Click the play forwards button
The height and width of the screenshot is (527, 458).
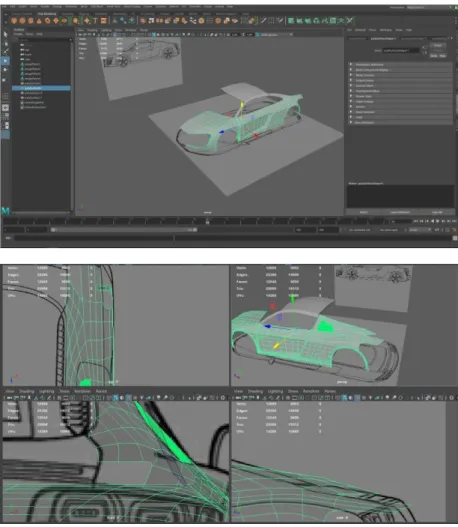click(x=437, y=221)
